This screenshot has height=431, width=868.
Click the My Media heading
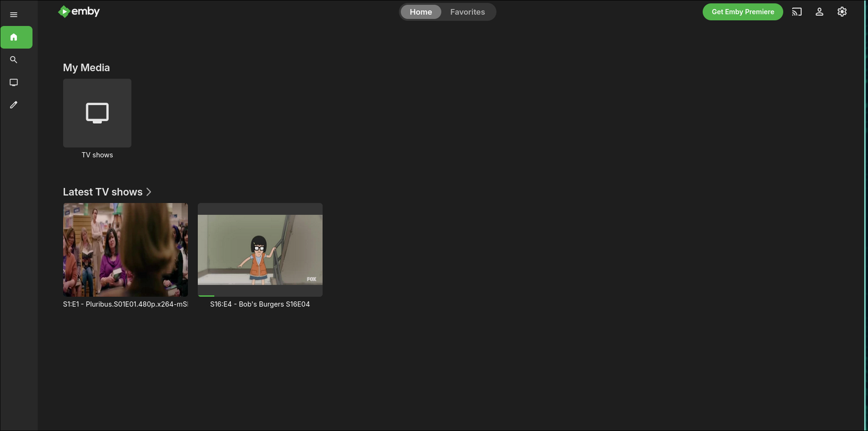[86, 68]
